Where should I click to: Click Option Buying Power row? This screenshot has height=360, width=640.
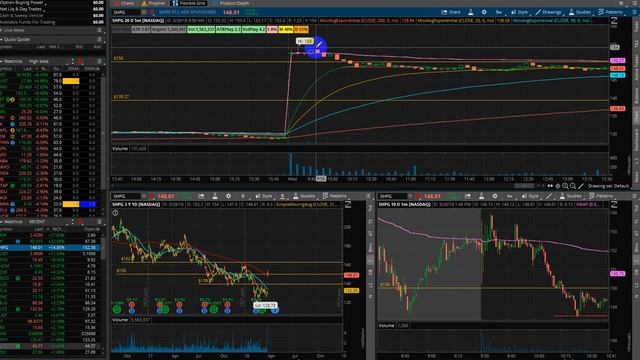(x=52, y=2)
